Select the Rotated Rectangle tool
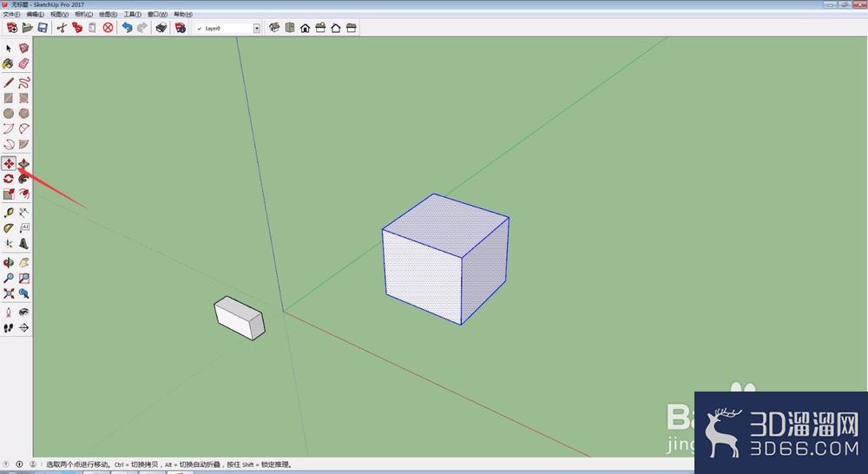This screenshot has height=474, width=868. [23, 98]
